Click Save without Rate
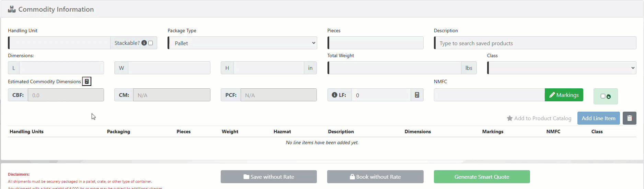 [x=268, y=177]
